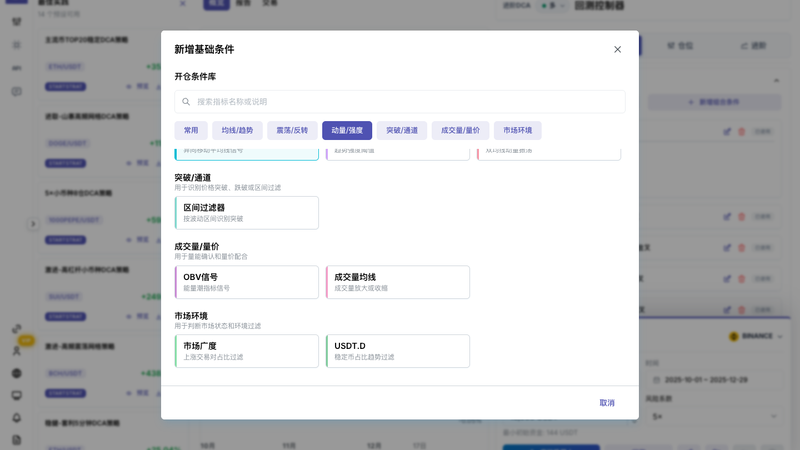The width and height of the screenshot is (800, 450).
Task: Click the SUI/USDT tag in background list
Action: [x=64, y=297]
